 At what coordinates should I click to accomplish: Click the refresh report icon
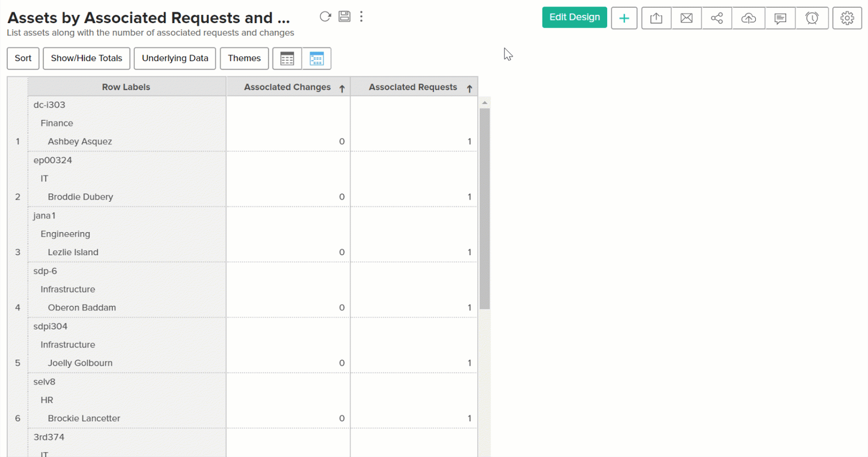(325, 16)
